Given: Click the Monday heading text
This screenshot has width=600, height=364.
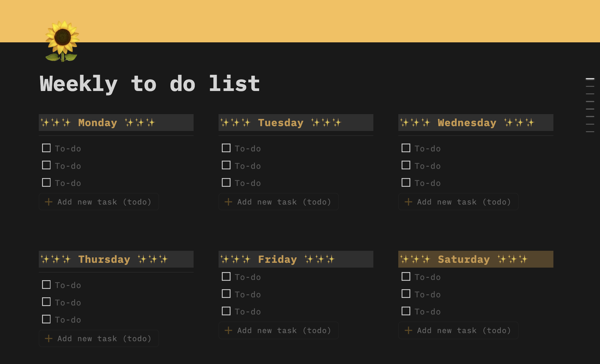Looking at the screenshot, I should click(x=98, y=123).
